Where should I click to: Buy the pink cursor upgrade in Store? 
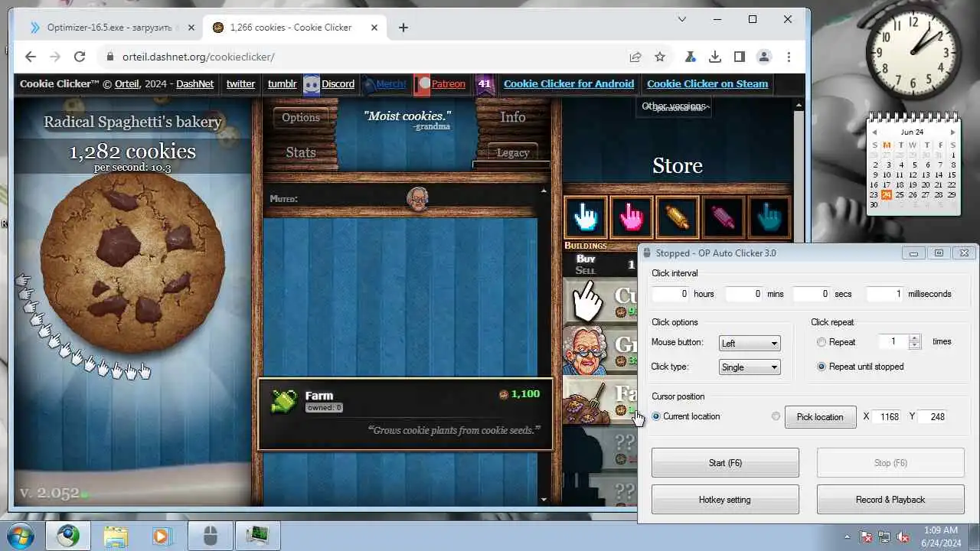click(x=631, y=217)
